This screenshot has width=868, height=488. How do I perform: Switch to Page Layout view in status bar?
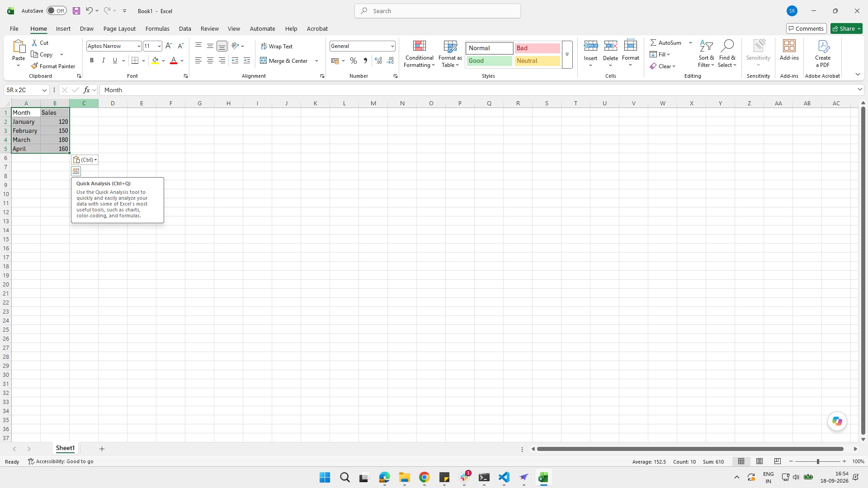759,461
